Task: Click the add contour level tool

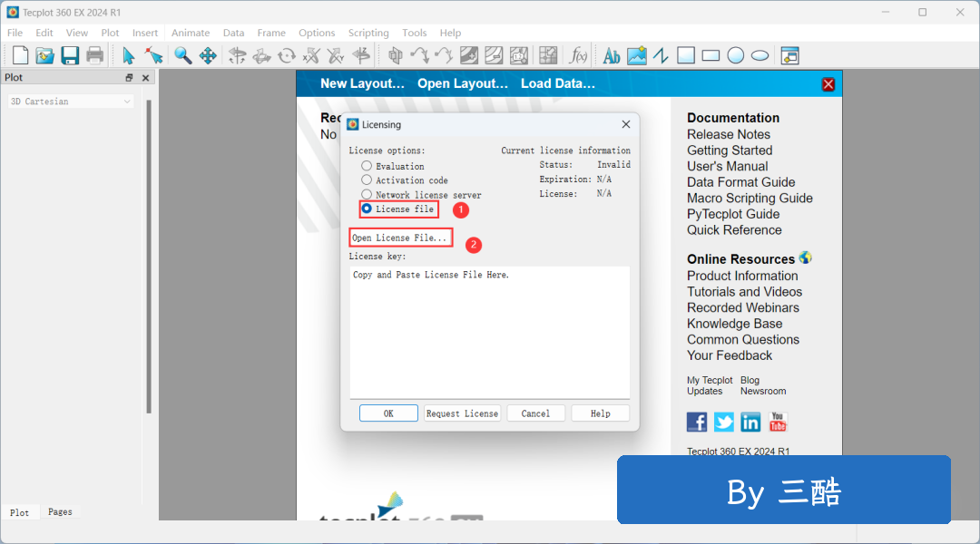Action: [x=469, y=55]
